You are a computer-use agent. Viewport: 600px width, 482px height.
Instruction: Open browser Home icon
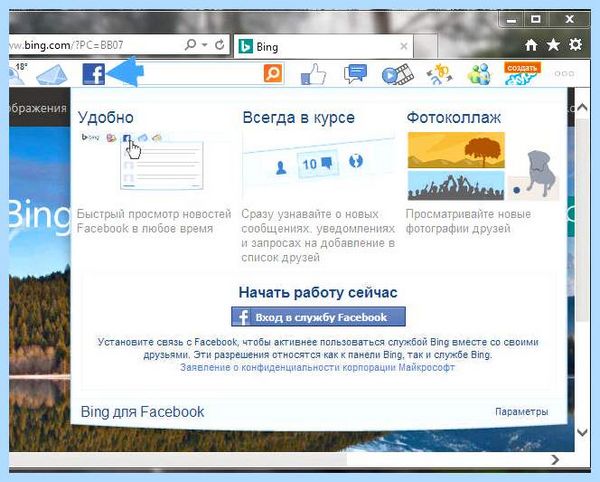tap(531, 45)
